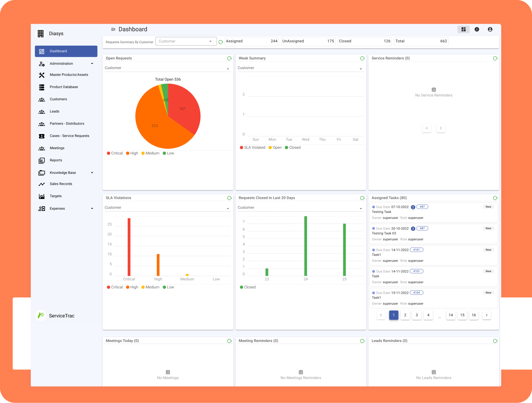Expand the Expenses submenu arrow

pos(92,209)
